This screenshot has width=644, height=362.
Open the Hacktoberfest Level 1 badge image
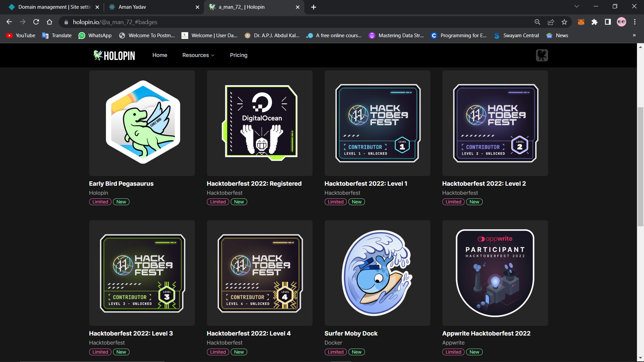(377, 123)
